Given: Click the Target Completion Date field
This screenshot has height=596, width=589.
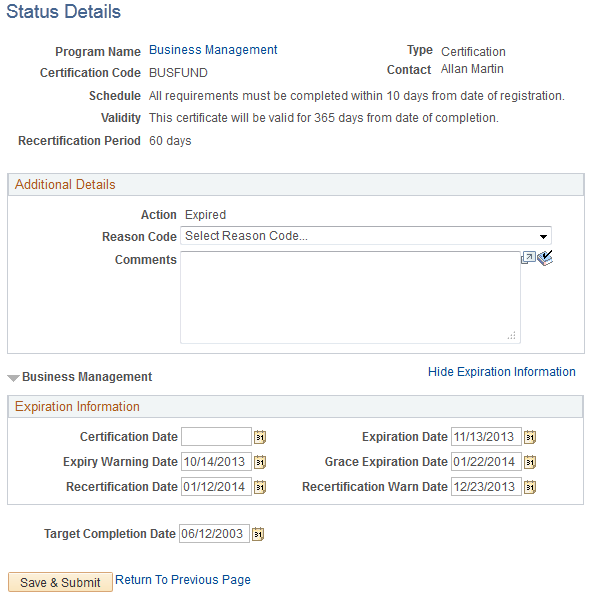Looking at the screenshot, I should (x=214, y=534).
